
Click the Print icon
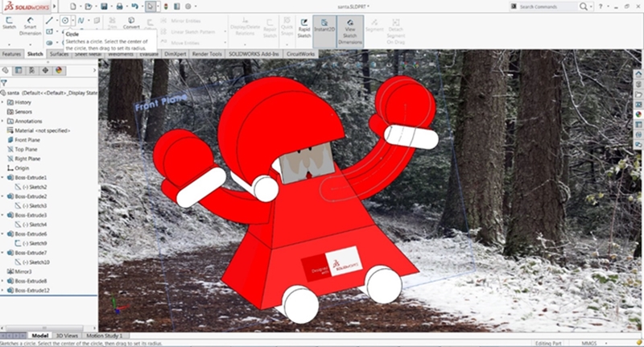(119, 6)
